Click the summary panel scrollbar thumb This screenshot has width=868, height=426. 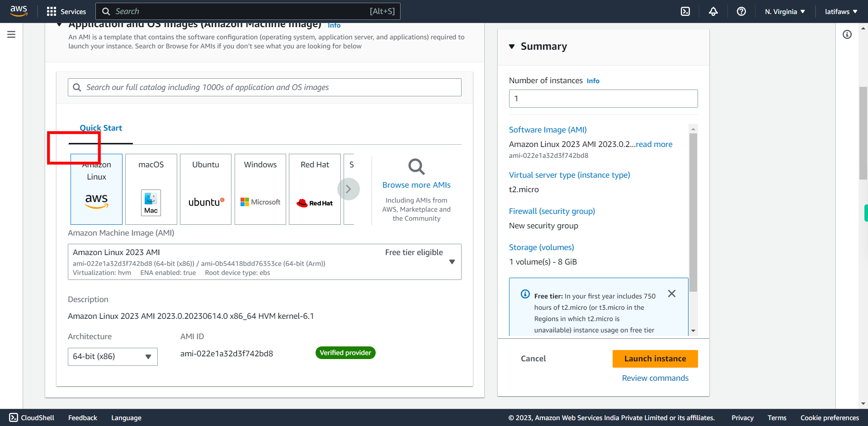point(693,213)
